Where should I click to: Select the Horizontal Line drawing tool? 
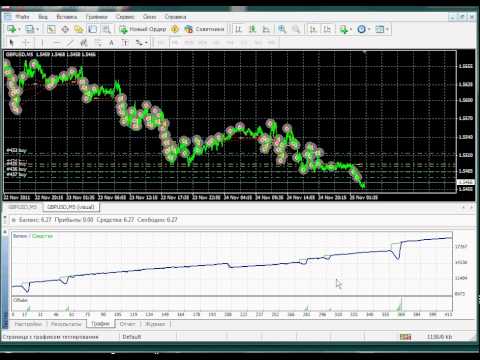coord(56,43)
